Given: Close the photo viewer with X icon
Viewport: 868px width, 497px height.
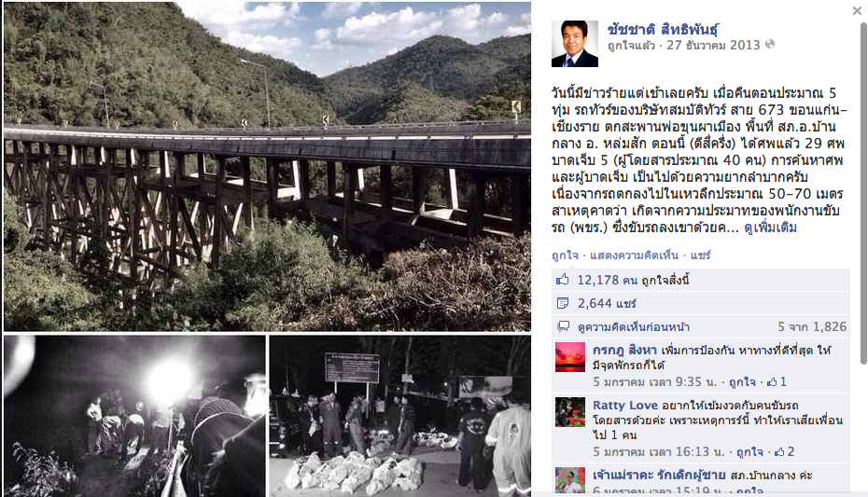Looking at the screenshot, I should [x=857, y=10].
